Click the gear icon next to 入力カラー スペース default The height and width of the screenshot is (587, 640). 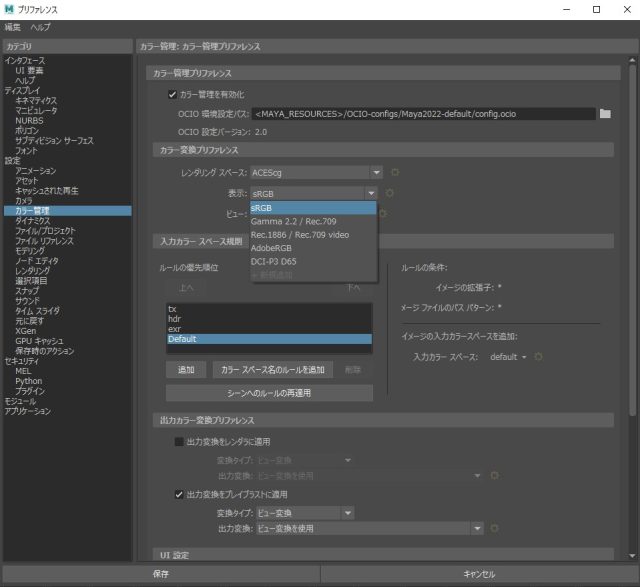(539, 356)
